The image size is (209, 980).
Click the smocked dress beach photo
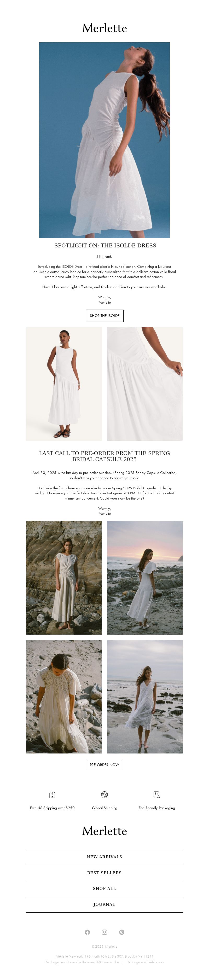click(64, 696)
